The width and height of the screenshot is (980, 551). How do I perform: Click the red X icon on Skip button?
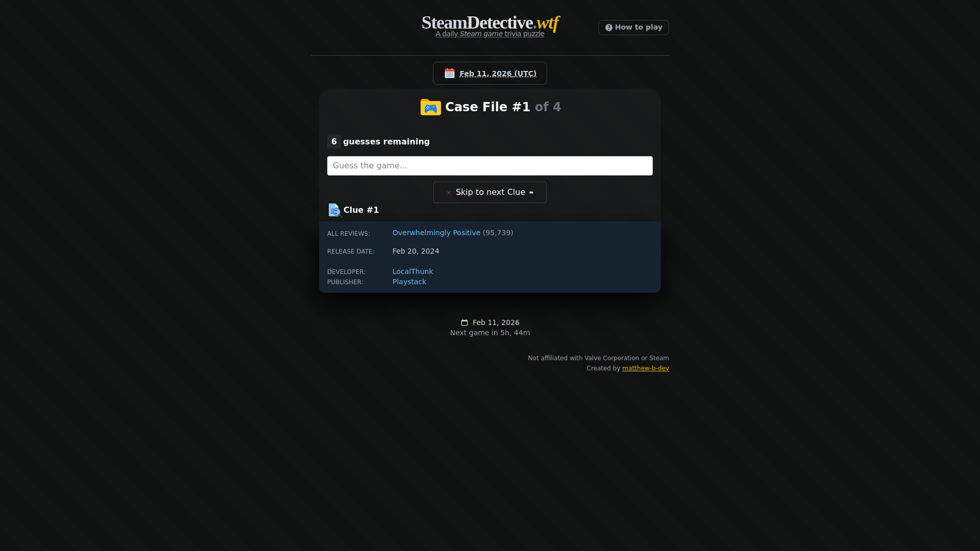[449, 193]
